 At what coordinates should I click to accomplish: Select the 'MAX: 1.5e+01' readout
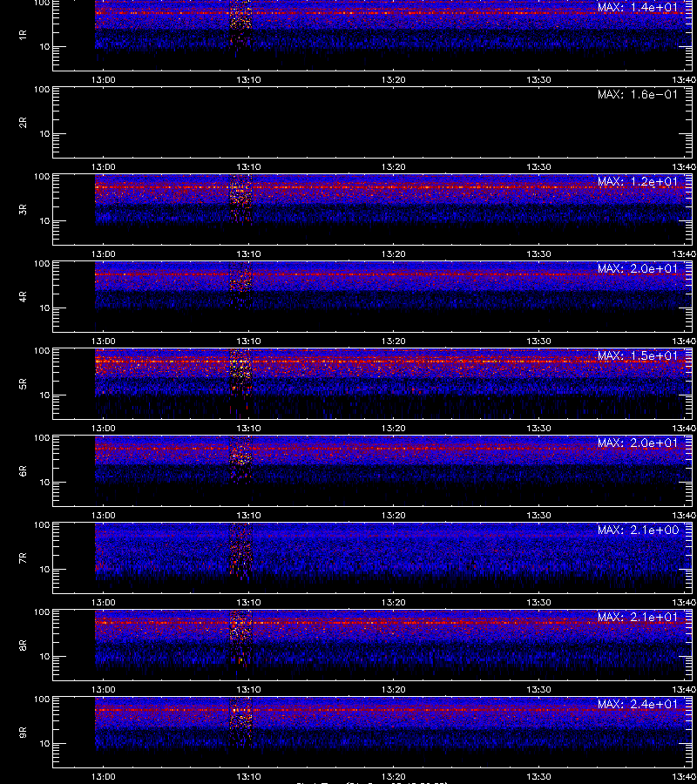[x=638, y=355]
